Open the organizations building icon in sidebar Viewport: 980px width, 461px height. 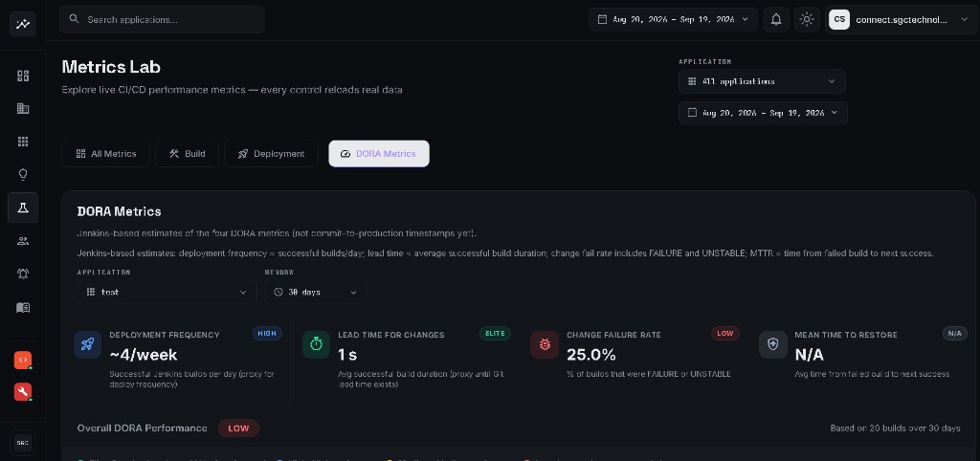pyautogui.click(x=23, y=109)
